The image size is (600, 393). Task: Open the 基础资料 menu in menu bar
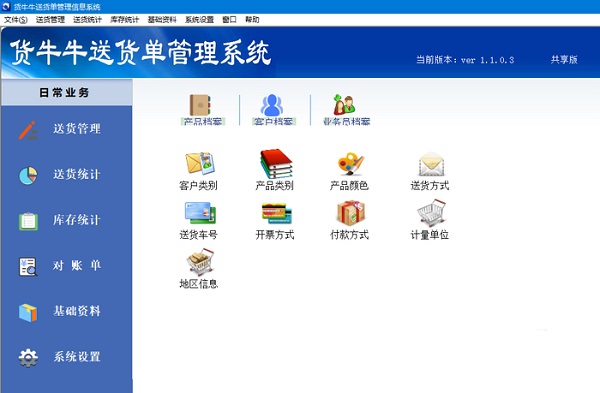point(162,20)
